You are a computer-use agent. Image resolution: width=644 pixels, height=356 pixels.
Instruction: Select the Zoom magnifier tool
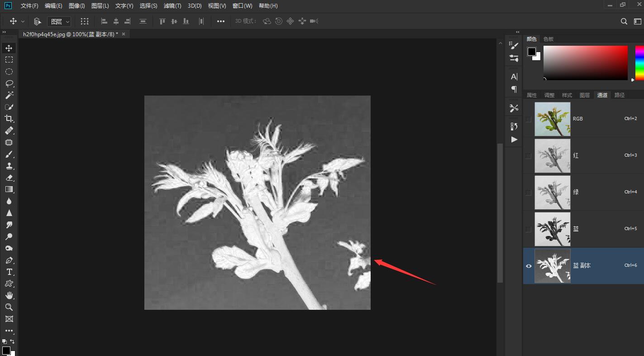pos(9,307)
